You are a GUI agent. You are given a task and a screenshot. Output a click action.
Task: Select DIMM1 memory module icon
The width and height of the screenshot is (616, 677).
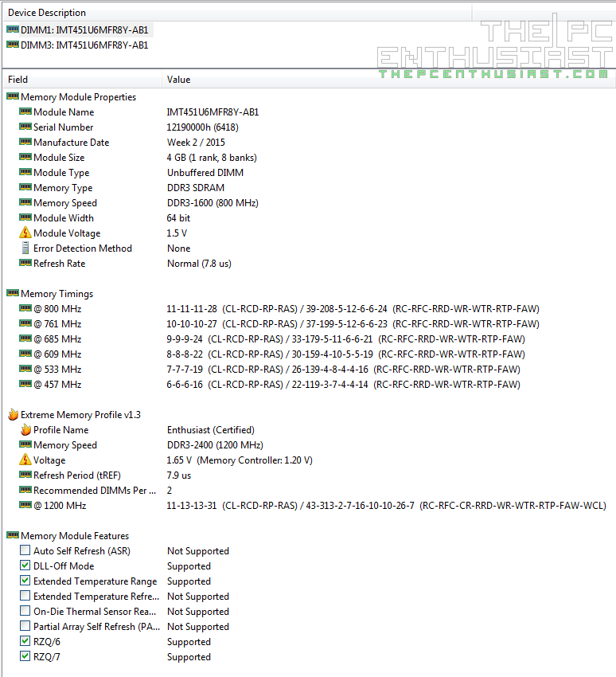13,29
